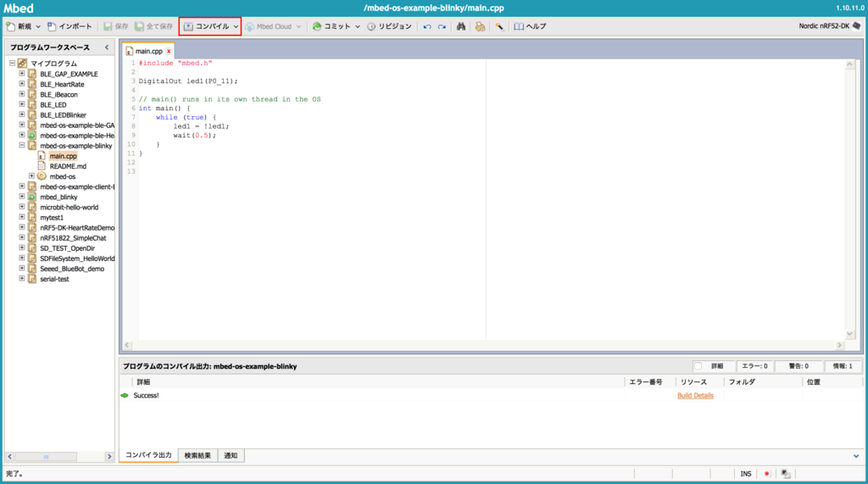Image resolution: width=868 pixels, height=484 pixels.
Task: Click the editor horizontal scroll left arrow
Action: click(127, 345)
